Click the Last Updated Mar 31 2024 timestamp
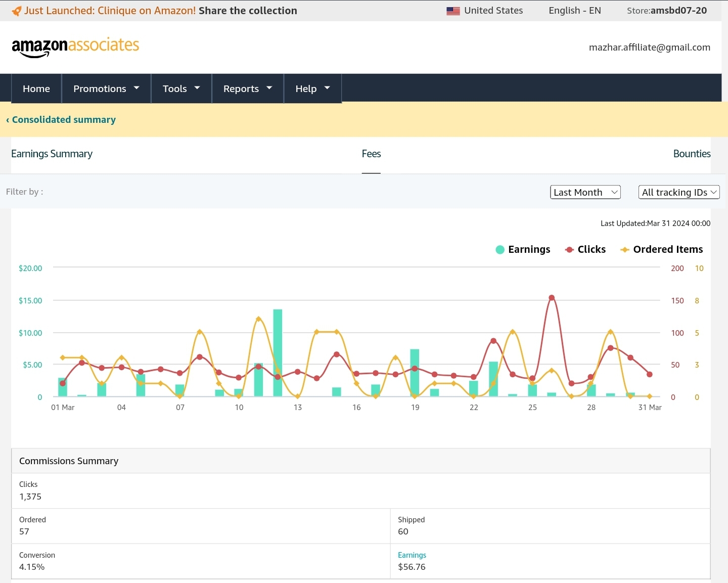728x583 pixels. click(x=655, y=223)
